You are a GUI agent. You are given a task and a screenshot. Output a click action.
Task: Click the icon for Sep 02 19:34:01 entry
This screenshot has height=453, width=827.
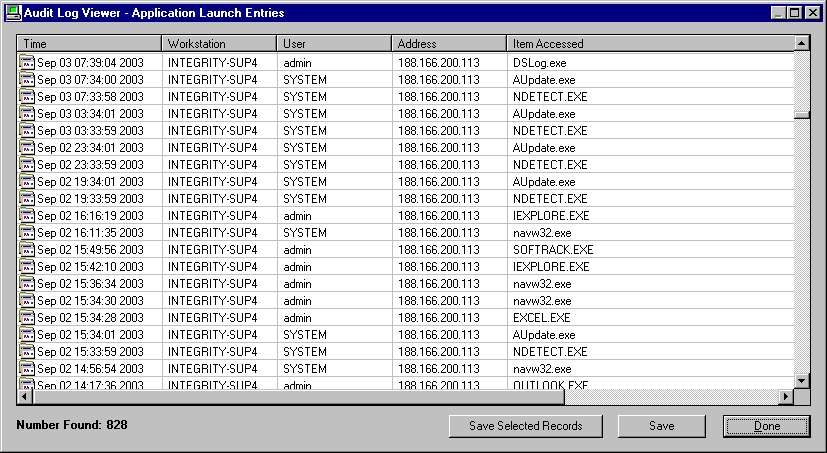pos(27,181)
